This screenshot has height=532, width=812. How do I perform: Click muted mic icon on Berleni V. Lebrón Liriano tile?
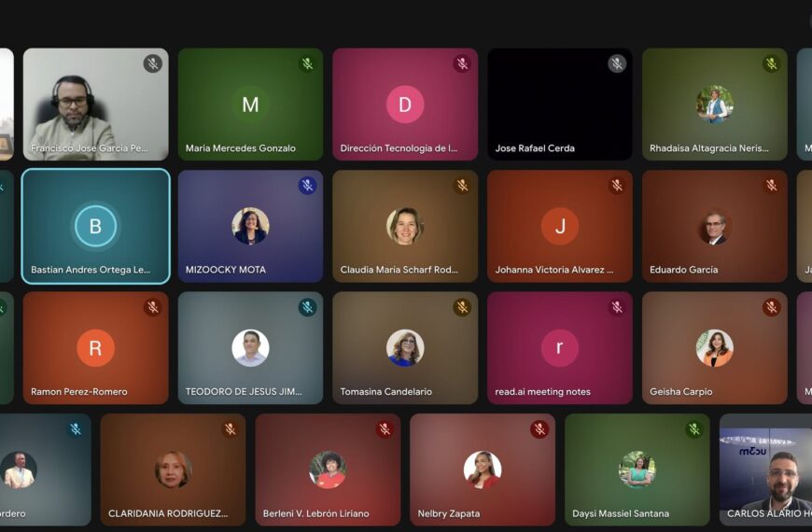pyautogui.click(x=385, y=429)
